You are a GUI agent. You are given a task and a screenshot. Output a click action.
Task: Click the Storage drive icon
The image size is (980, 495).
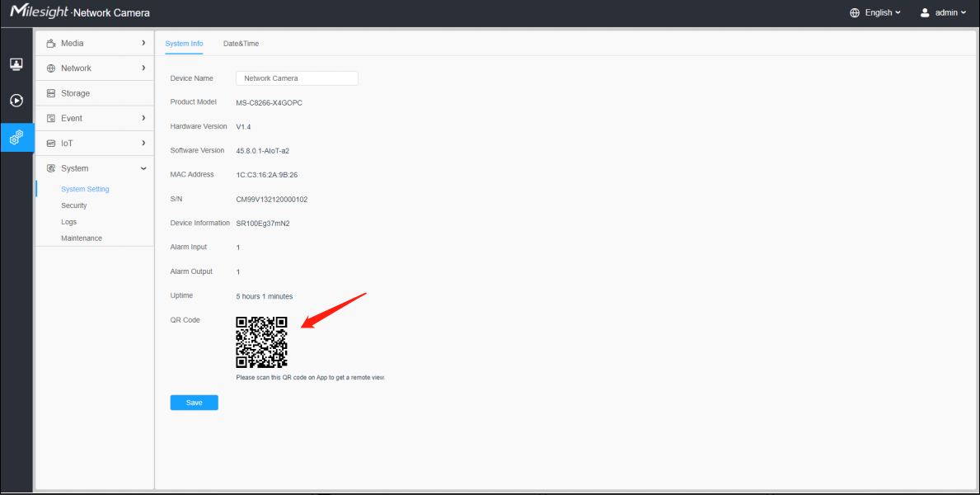point(51,93)
